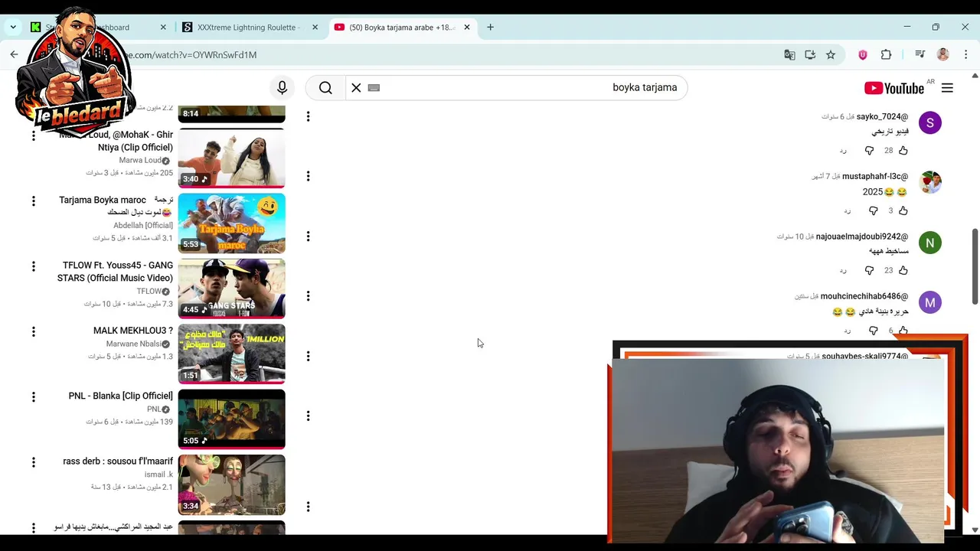Open more options for Ghir Ntiya video
The height and width of the screenshot is (551, 980).
(33, 135)
